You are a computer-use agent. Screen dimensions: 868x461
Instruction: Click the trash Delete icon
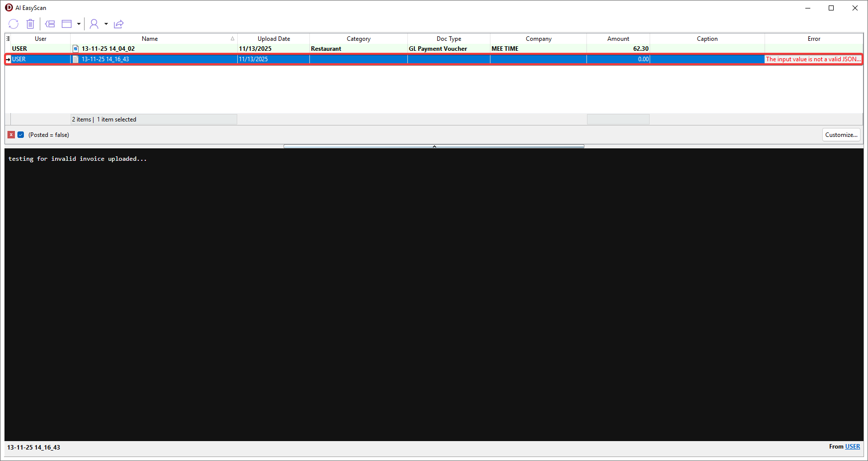(30, 24)
